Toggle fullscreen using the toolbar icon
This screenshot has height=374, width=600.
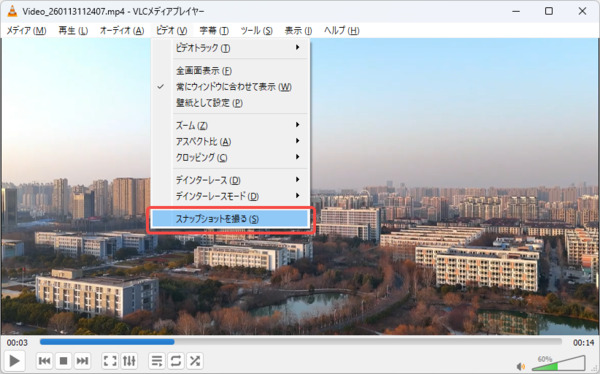tap(110, 361)
